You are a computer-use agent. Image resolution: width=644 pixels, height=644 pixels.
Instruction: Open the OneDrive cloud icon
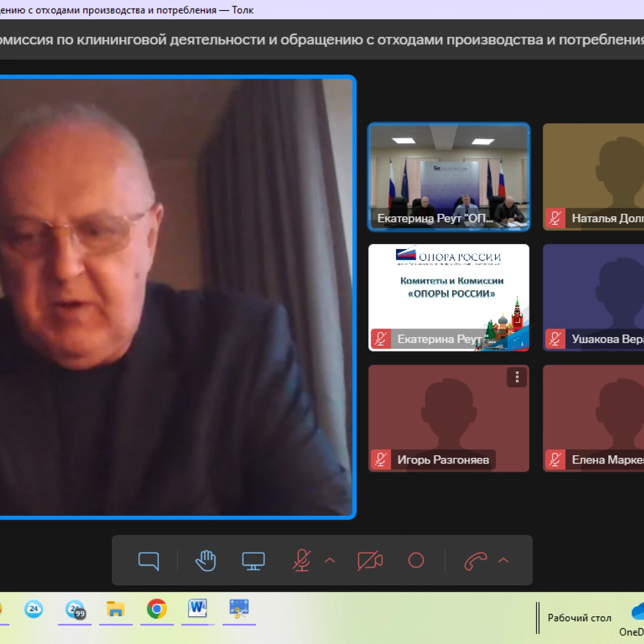[637, 611]
